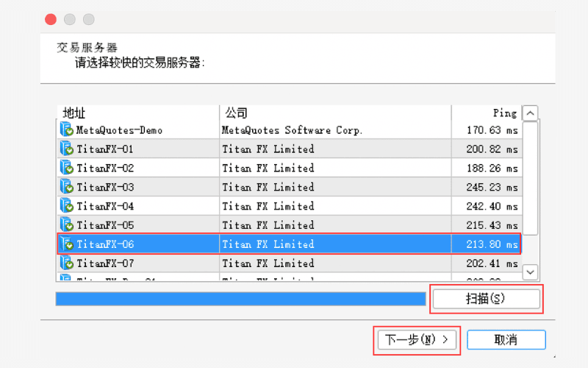Select the MetaQuotes-Demo server address

tap(119, 130)
